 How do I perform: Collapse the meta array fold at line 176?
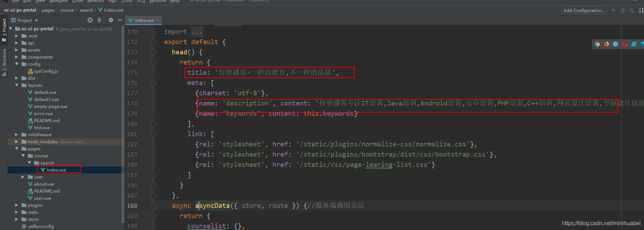[x=154, y=83]
